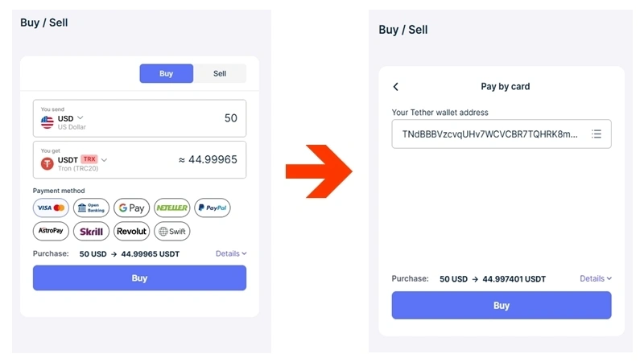Click the Buy button under payment methods
Image resolution: width=644 pixels, height=362 pixels.
click(x=139, y=278)
